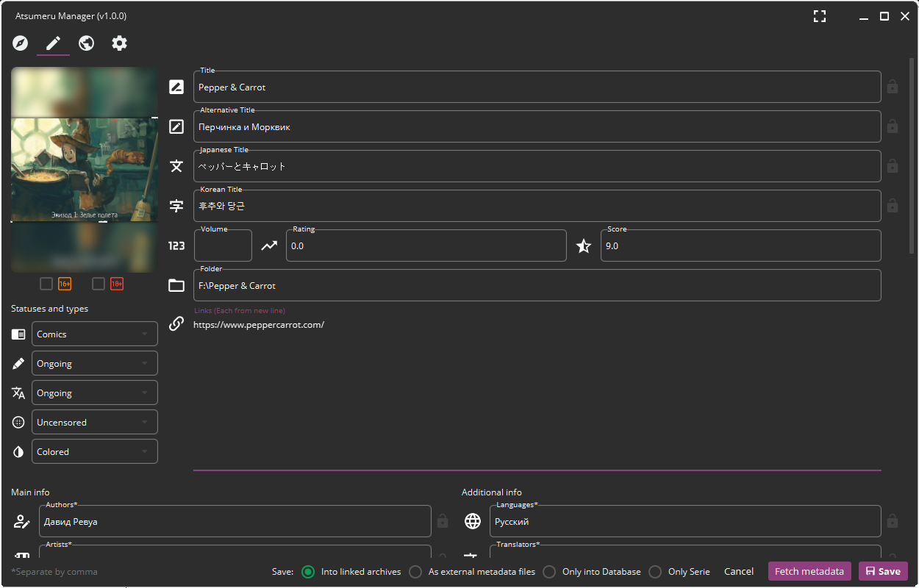Click the orange 16+ badge icon
Image resolution: width=919 pixels, height=588 pixels.
click(x=65, y=284)
